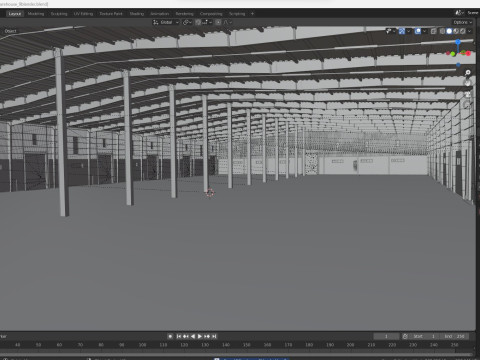Image resolution: width=480 pixels, height=360 pixels.
Task: Click the negative Z axis gizmo dot
Action: [458, 65]
